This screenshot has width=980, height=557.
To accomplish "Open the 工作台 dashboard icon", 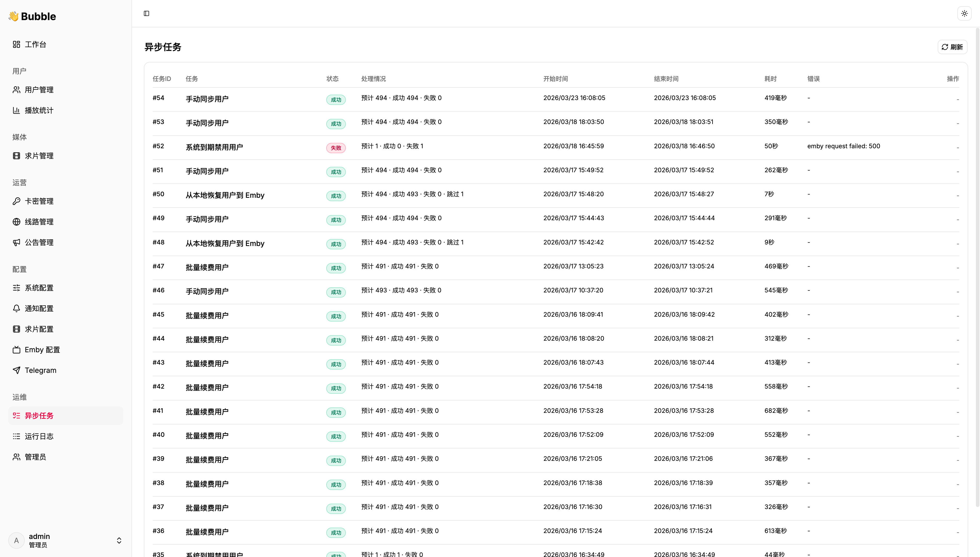I will click(17, 44).
